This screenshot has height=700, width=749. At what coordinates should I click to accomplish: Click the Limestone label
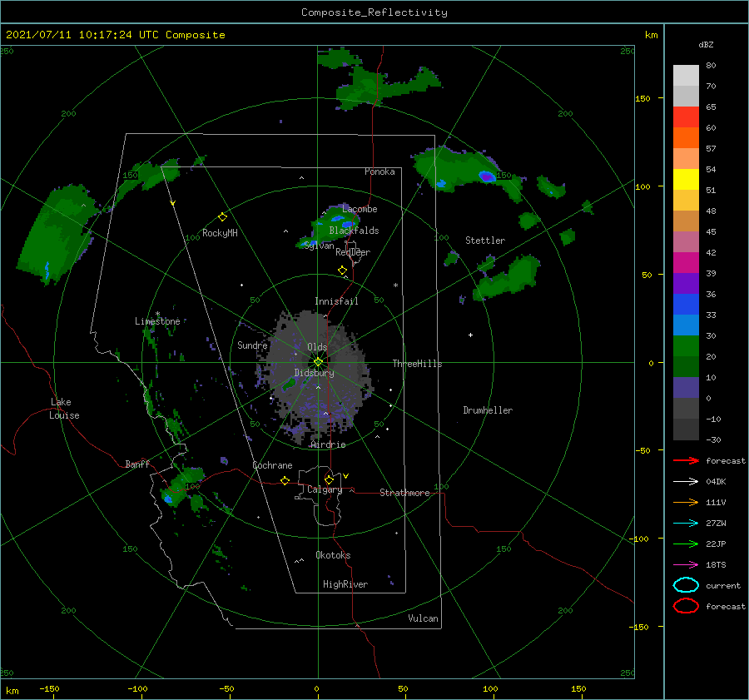157,321
